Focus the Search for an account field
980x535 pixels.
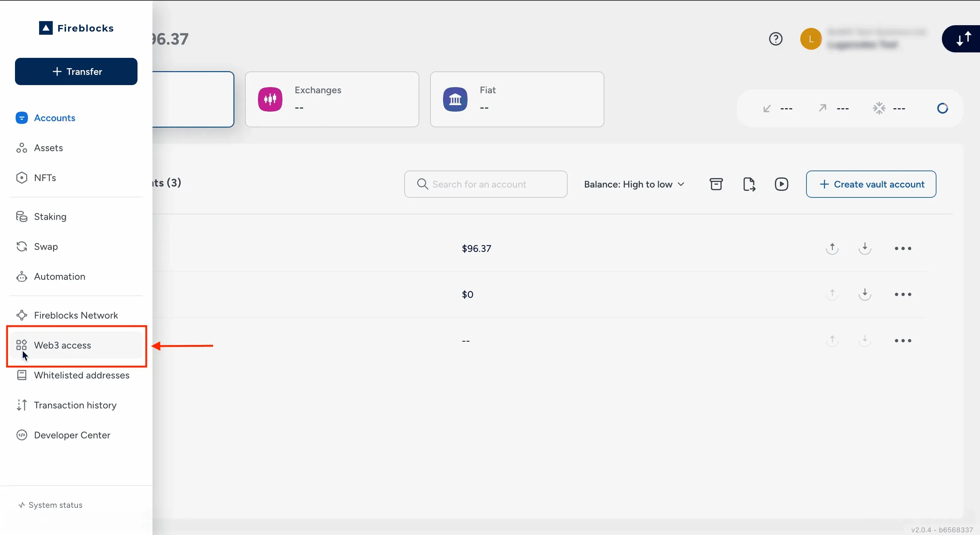[x=486, y=184]
